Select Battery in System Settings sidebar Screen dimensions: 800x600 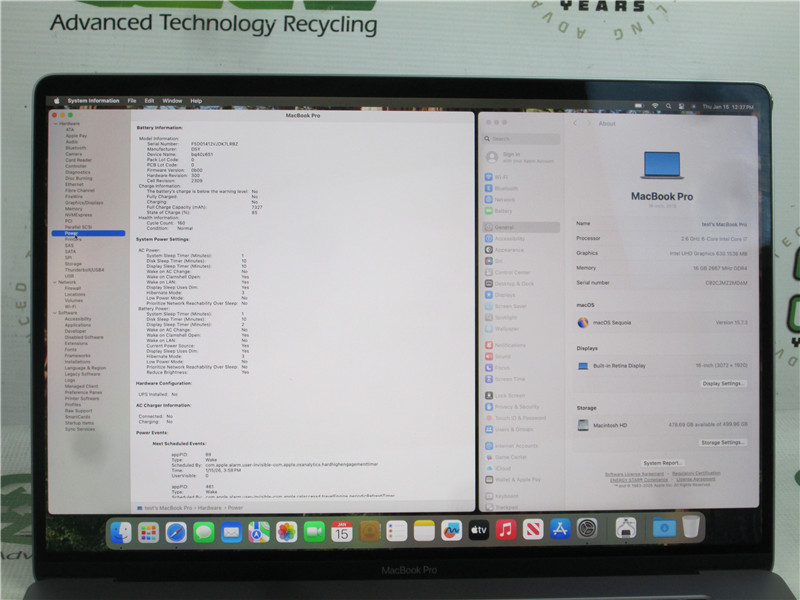pyautogui.click(x=521, y=211)
